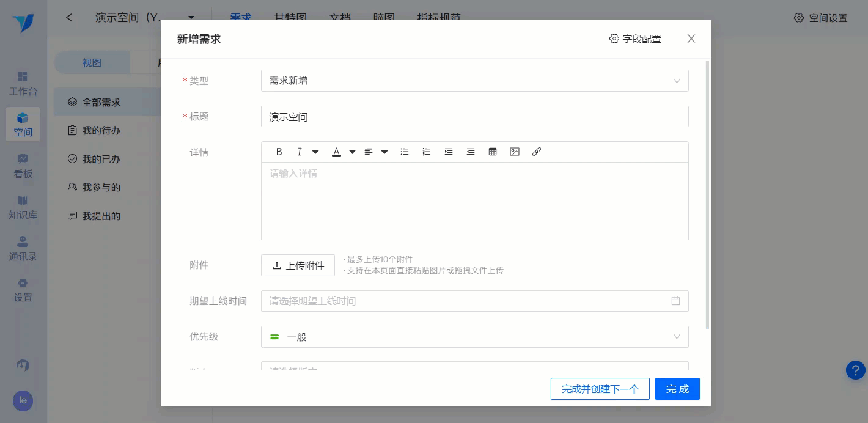
Task: Open 字段配置 field configuration settings
Action: 635,39
